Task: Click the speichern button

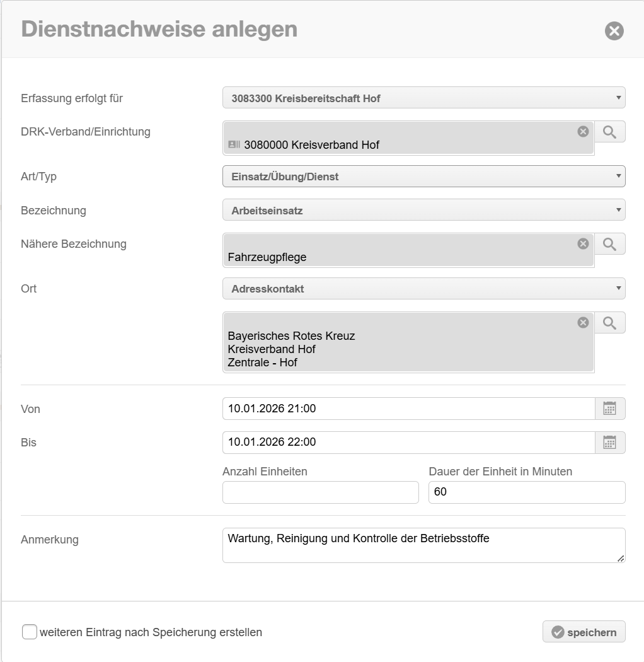Action: coord(584,632)
